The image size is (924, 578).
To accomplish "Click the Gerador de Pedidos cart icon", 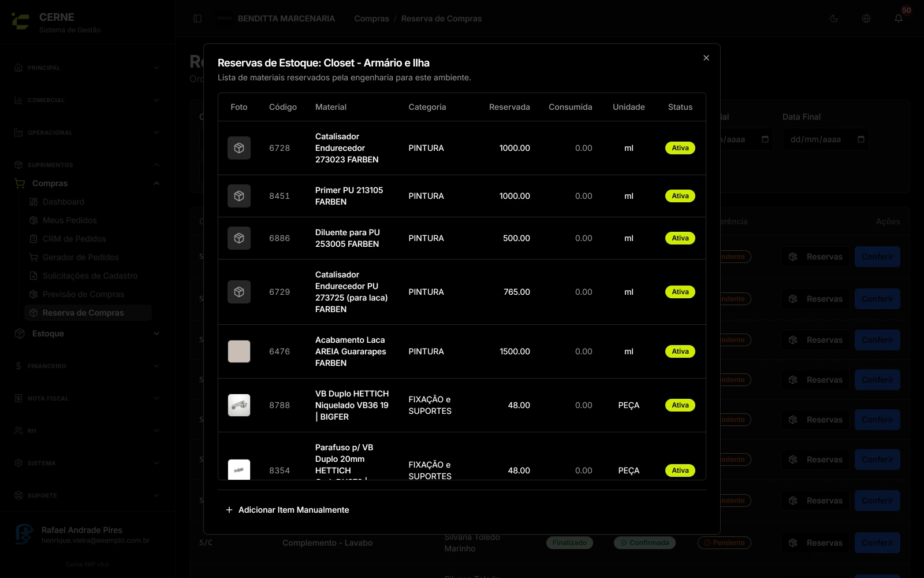I will [x=33, y=257].
